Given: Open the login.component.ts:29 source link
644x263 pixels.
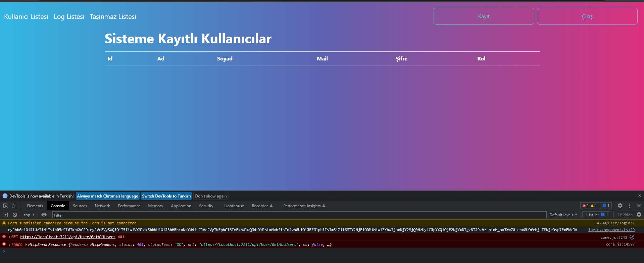Looking at the screenshot, I should click(611, 230).
